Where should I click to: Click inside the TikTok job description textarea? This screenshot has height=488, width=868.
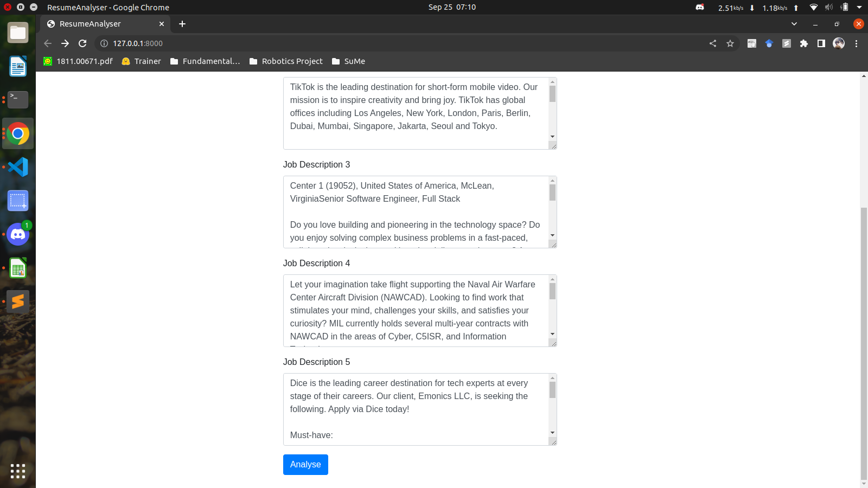(x=416, y=113)
